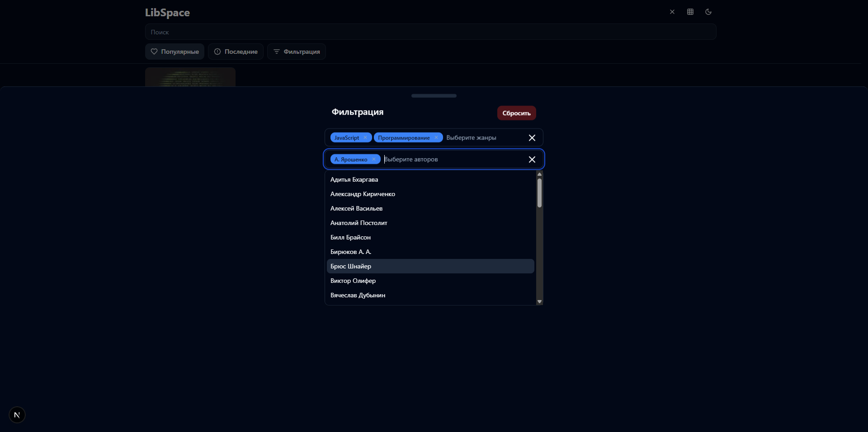Select Билл Брайсон option

[350, 237]
